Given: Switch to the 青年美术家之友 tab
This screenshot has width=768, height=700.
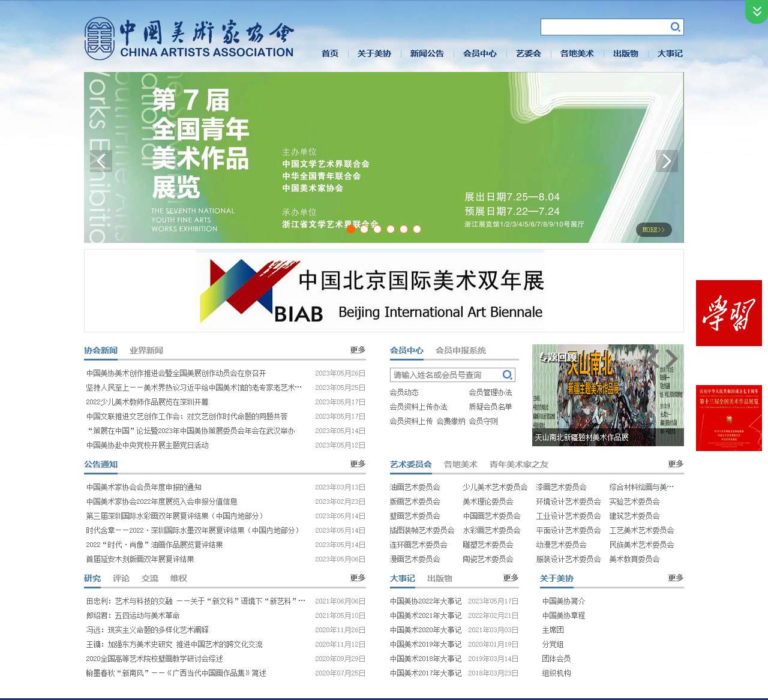Looking at the screenshot, I should 517,464.
